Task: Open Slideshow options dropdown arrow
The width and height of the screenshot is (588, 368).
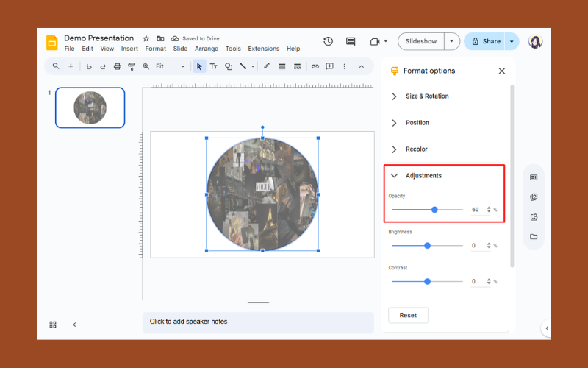Action: coord(451,41)
